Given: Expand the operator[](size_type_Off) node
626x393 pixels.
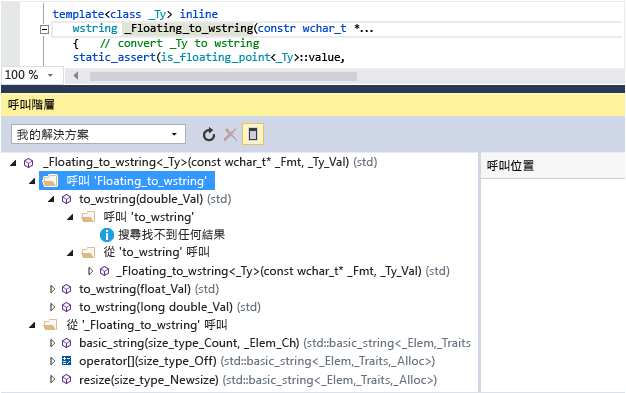Looking at the screenshot, I should 52,361.
